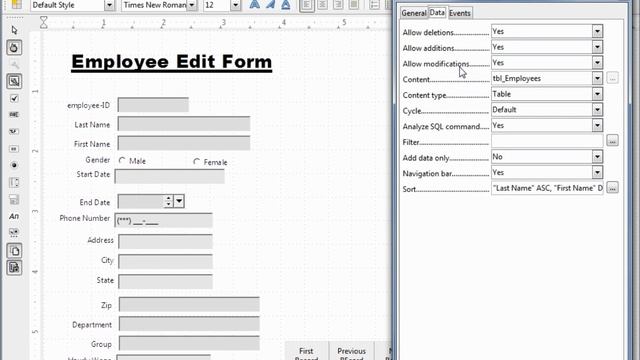This screenshot has width=640, height=360.
Task: Select the employee-ID text box
Action: coord(153,105)
